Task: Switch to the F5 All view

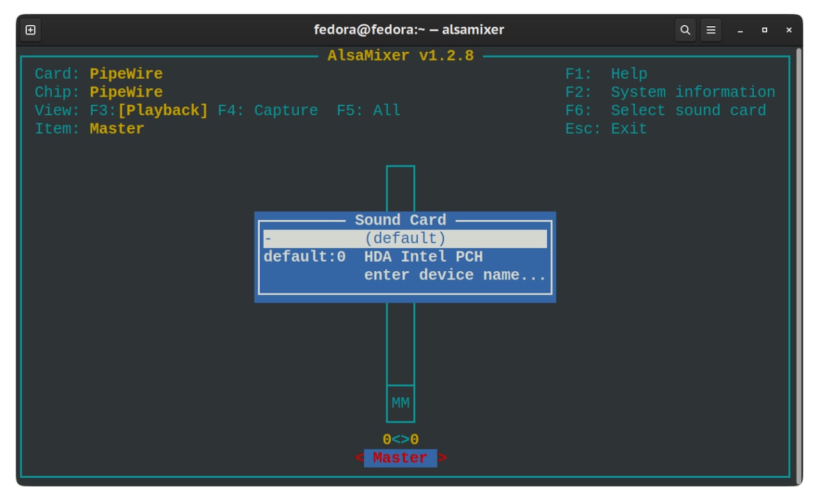Action: pyautogui.click(x=369, y=111)
